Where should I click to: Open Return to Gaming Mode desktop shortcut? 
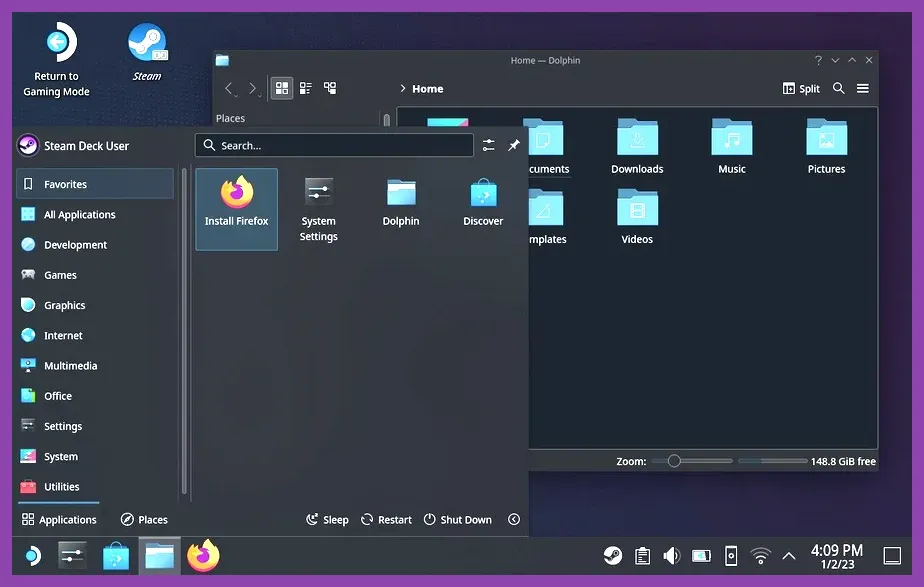pos(57,60)
